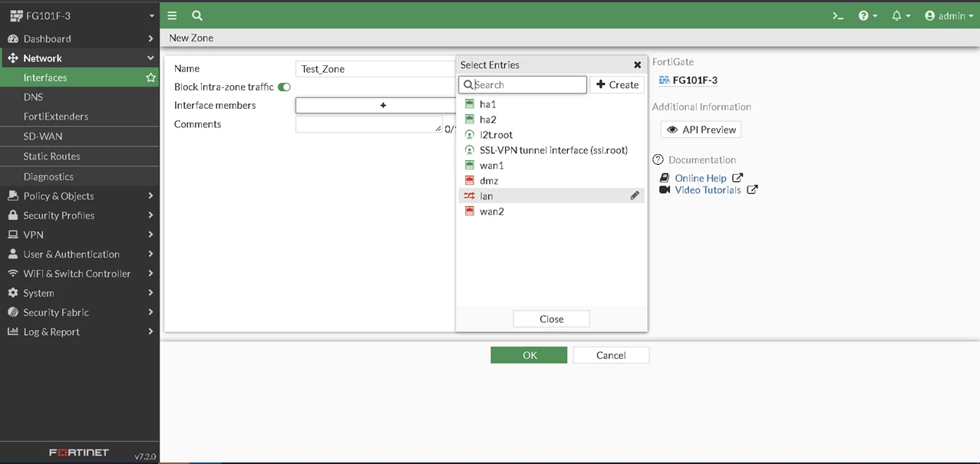Open the help question mark menu
The image size is (980, 464).
(868, 15)
